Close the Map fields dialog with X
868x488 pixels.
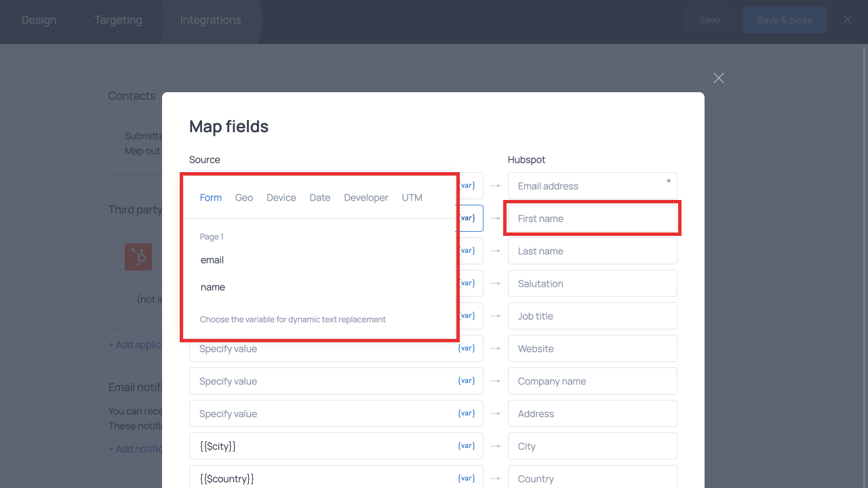pyautogui.click(x=719, y=78)
